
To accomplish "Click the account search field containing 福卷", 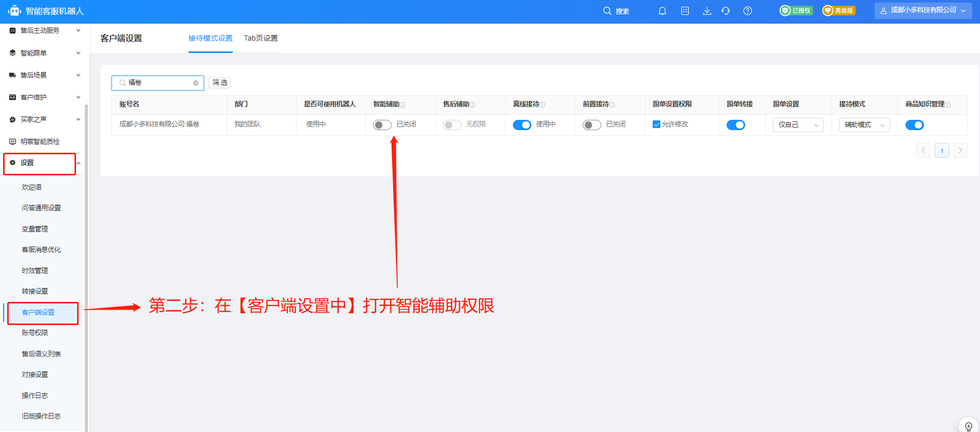I will 158,83.
